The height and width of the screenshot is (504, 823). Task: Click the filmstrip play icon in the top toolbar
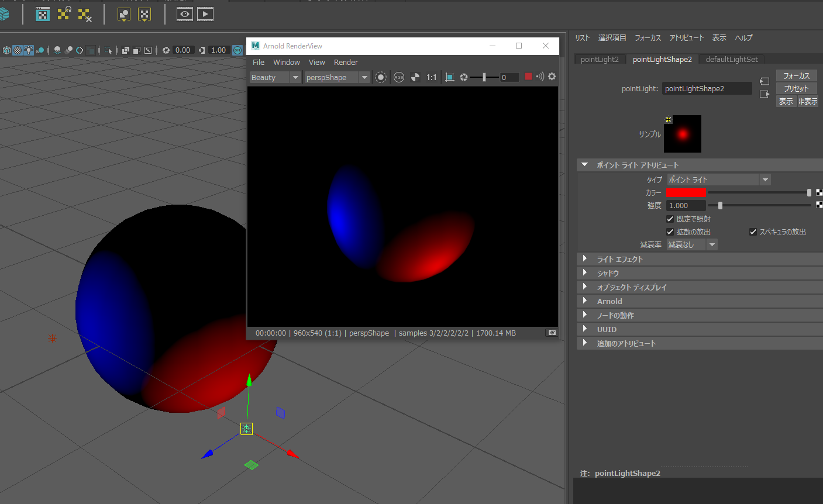(x=205, y=14)
